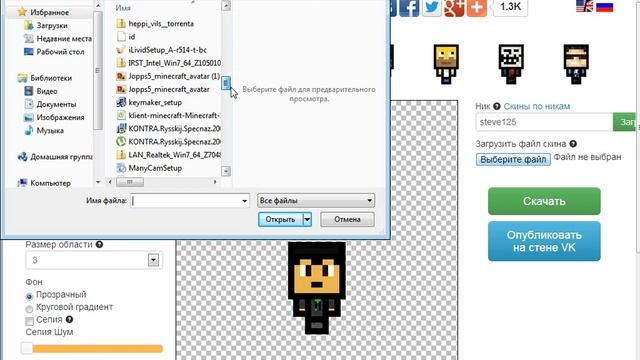
Task: Choose the trollface avatar thumbnail
Action: tap(511, 64)
